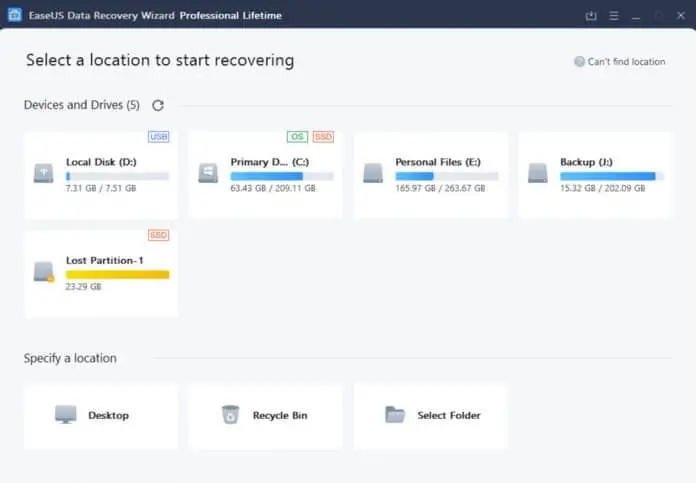Click the Lost Partition-1 drive icon
Image resolution: width=696 pixels, height=483 pixels.
coord(44,272)
